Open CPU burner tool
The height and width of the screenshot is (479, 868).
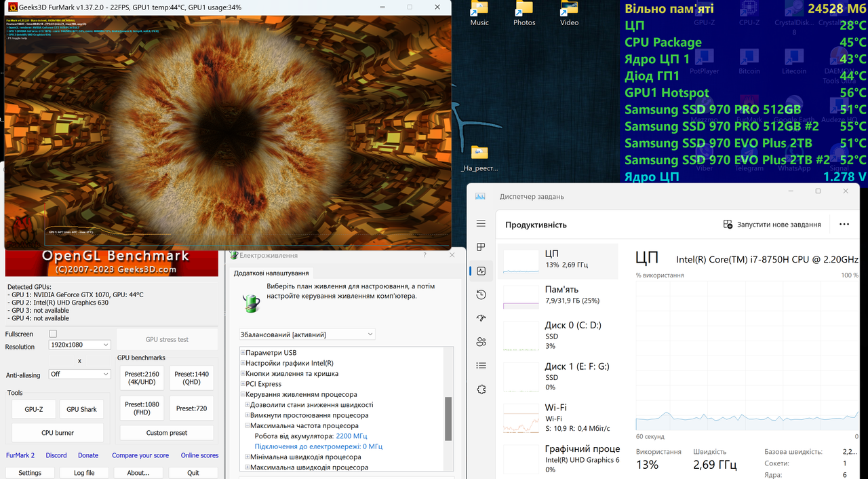click(x=58, y=433)
